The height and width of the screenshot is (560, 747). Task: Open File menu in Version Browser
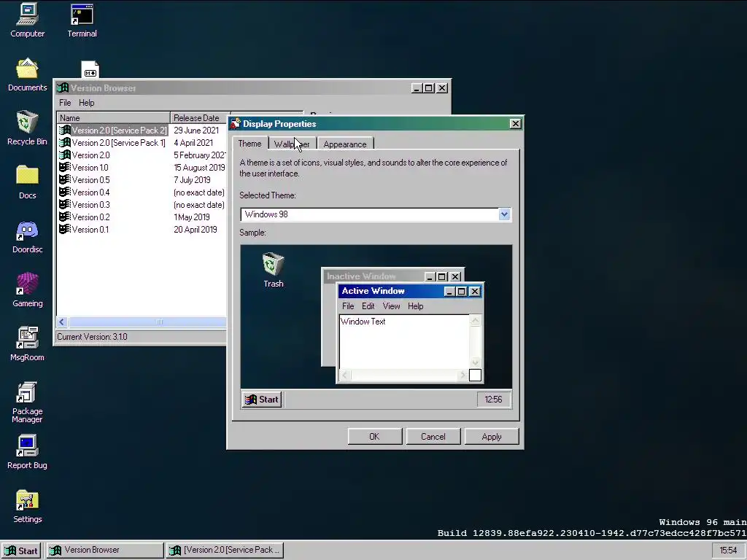(x=65, y=103)
